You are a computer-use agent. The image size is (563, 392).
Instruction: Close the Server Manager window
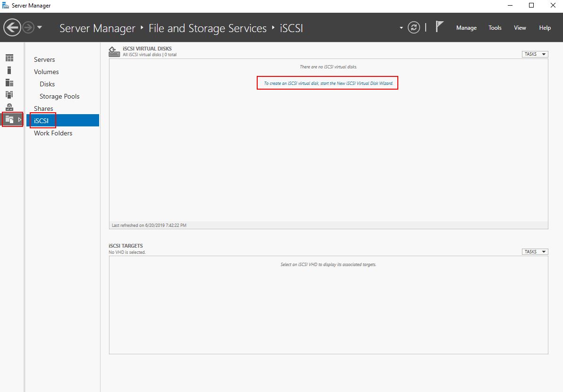pos(553,5)
